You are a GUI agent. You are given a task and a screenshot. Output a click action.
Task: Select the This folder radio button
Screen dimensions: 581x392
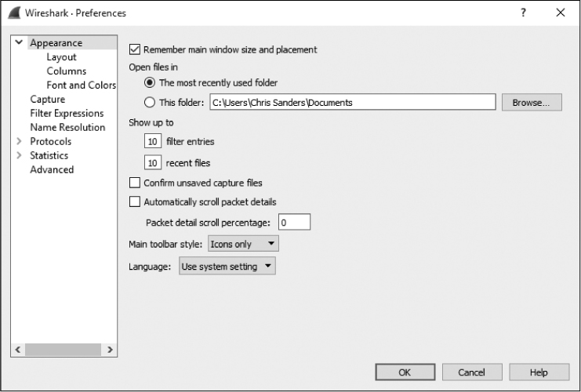point(150,102)
